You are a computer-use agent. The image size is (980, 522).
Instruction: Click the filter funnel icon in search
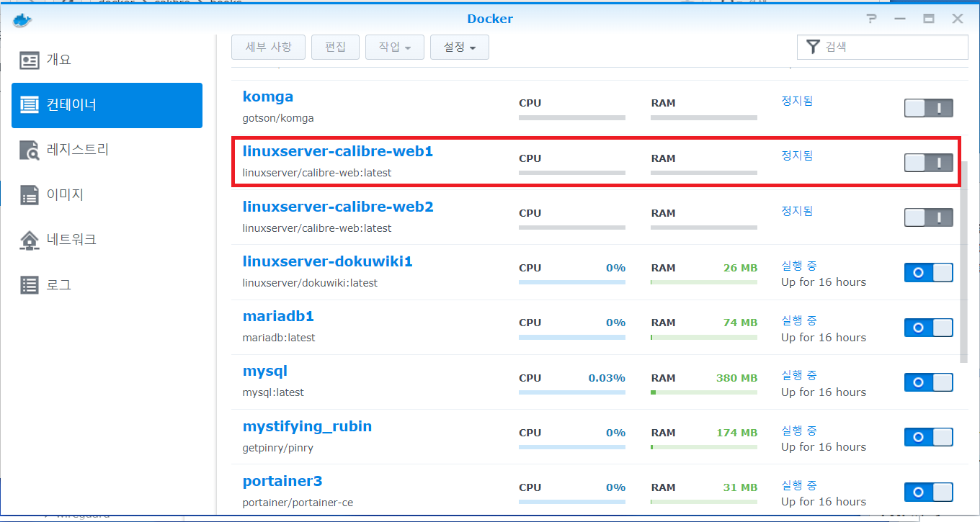(x=813, y=47)
